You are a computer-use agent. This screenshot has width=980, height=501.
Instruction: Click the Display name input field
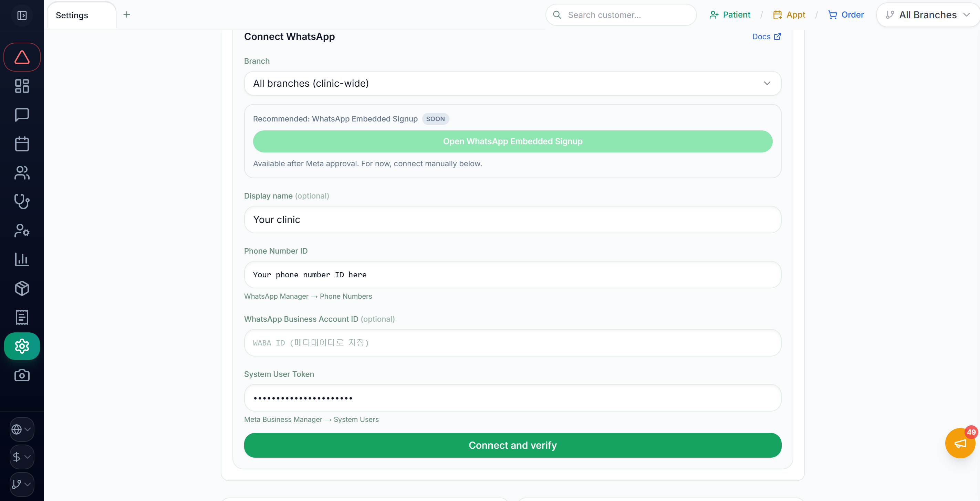point(512,220)
